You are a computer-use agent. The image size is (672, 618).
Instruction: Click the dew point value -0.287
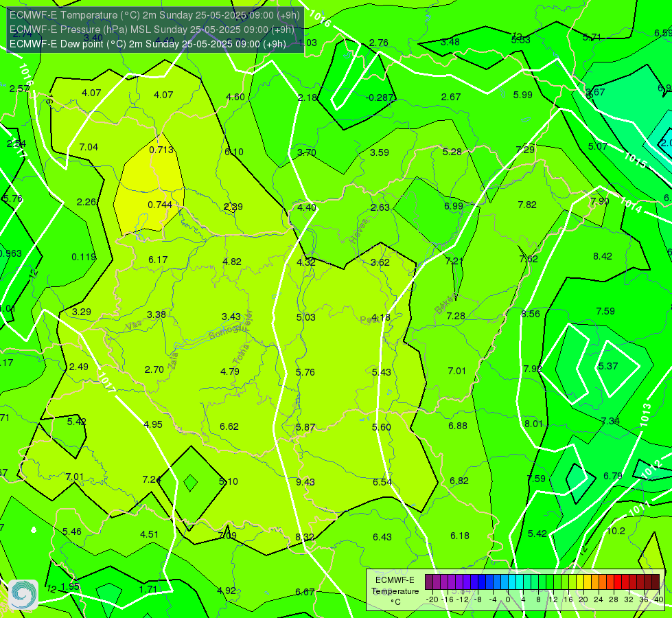pos(380,98)
